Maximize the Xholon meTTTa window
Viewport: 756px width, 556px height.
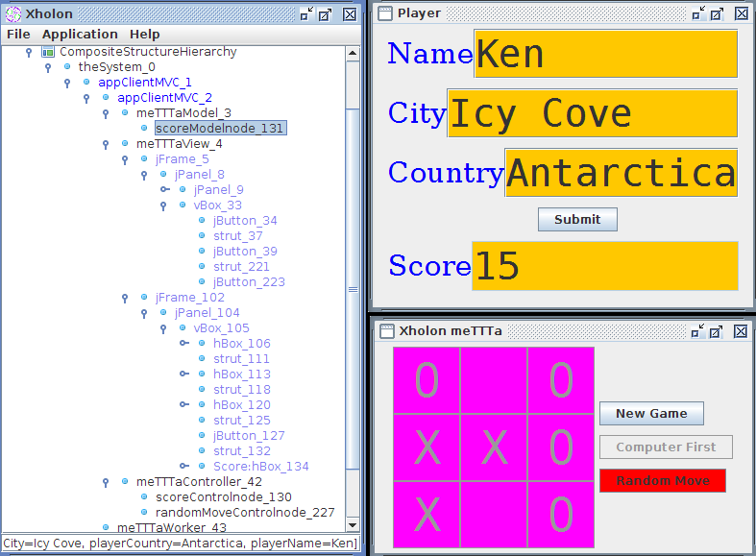[x=719, y=330]
